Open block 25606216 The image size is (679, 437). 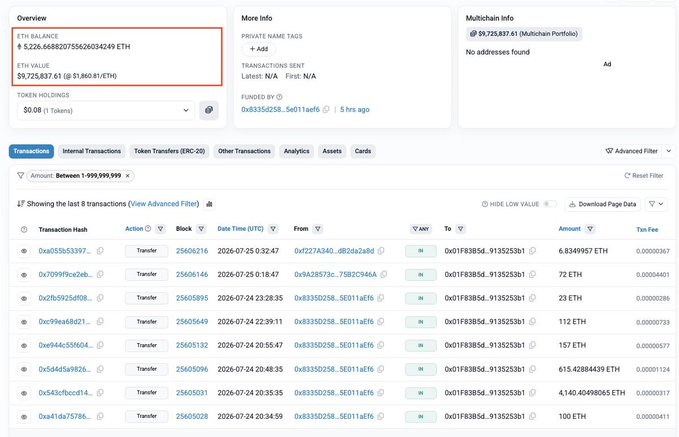(192, 251)
